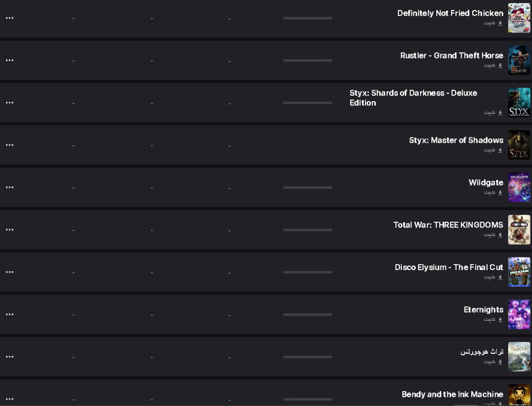Open the Hogwarts Legacy cover thumbnail
This screenshot has width=532, height=406.
(x=519, y=357)
